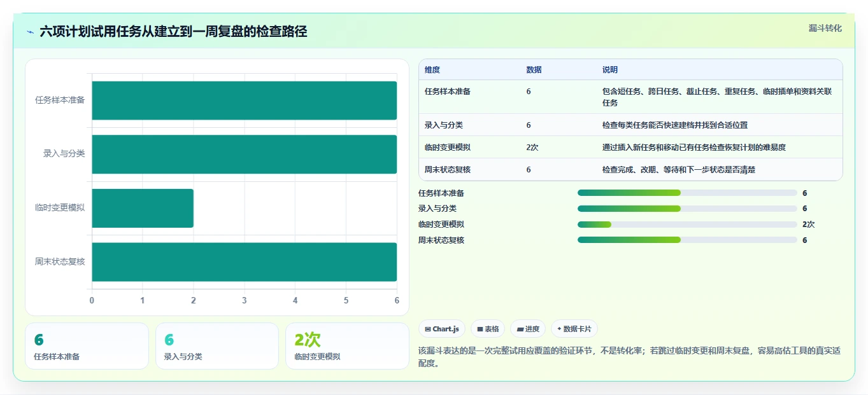Click the 录入与分类 chart axis label

(x=64, y=154)
